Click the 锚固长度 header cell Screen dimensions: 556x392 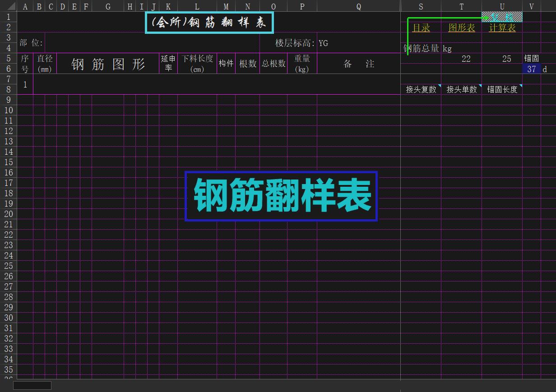click(502, 89)
